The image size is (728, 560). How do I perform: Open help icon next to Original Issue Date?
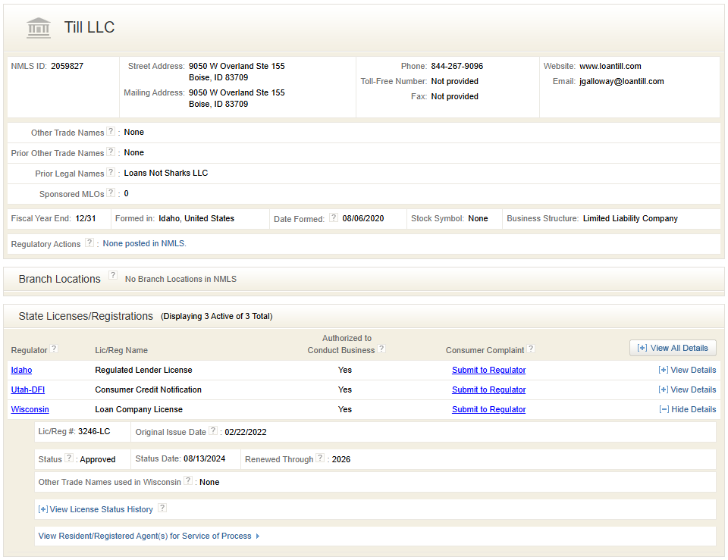(212, 430)
